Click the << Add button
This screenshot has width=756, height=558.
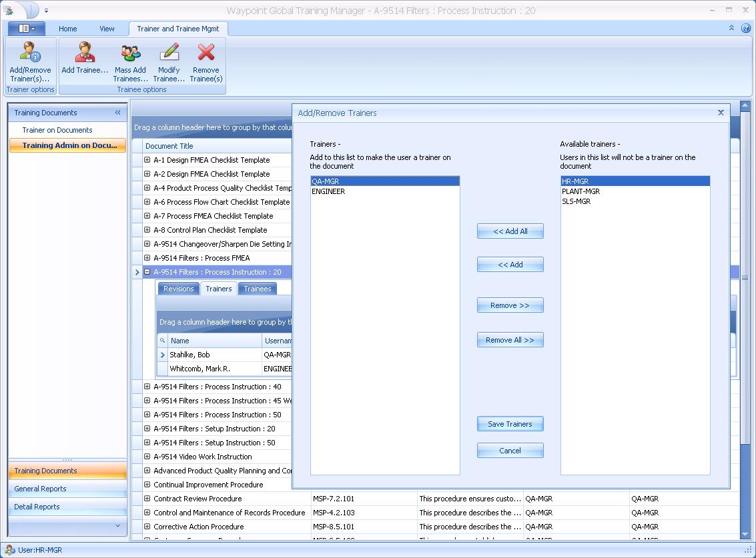tap(510, 265)
